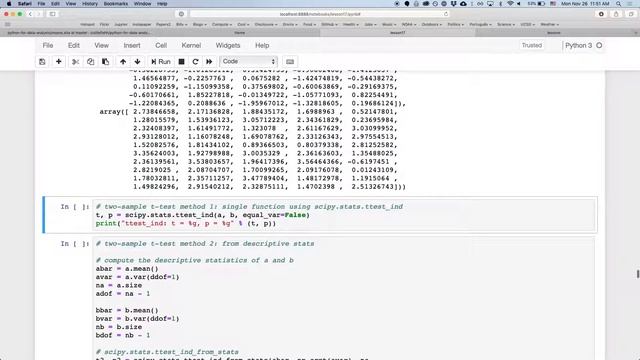The height and width of the screenshot is (360, 640).
Task: Click the 'abar = a.mean()' code line
Action: point(127,269)
